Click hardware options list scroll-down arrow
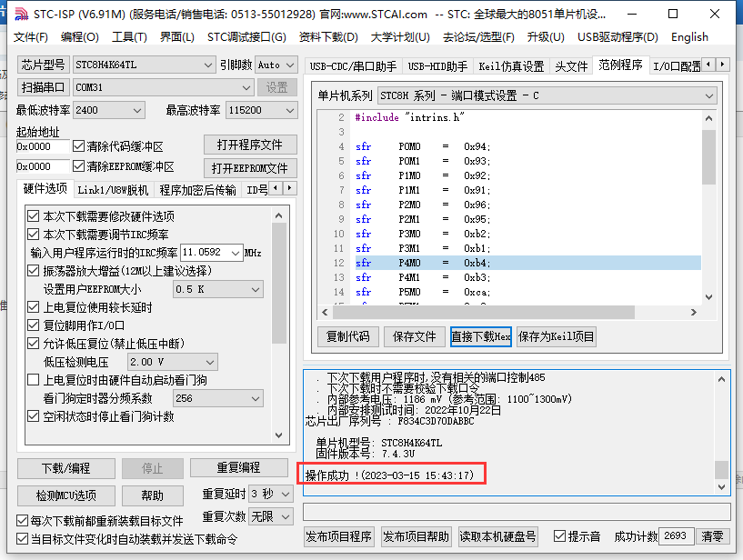This screenshot has height=560, width=743. coord(278,435)
